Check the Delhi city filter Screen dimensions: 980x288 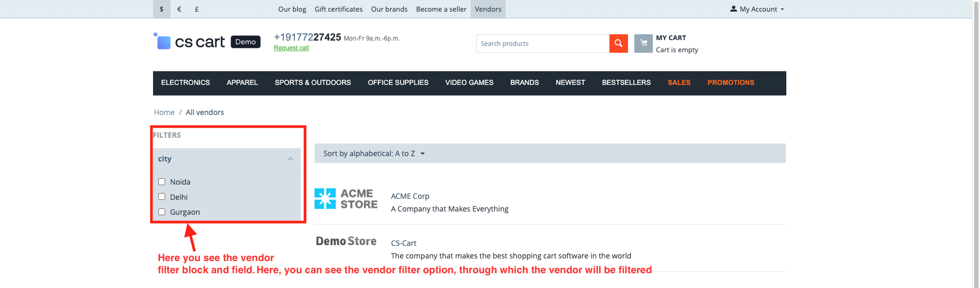click(x=162, y=197)
